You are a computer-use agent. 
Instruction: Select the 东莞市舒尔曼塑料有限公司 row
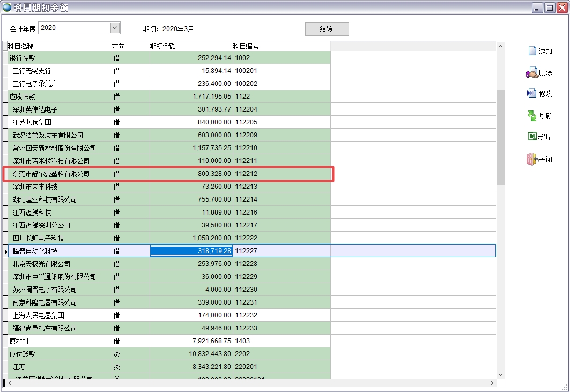51,174
